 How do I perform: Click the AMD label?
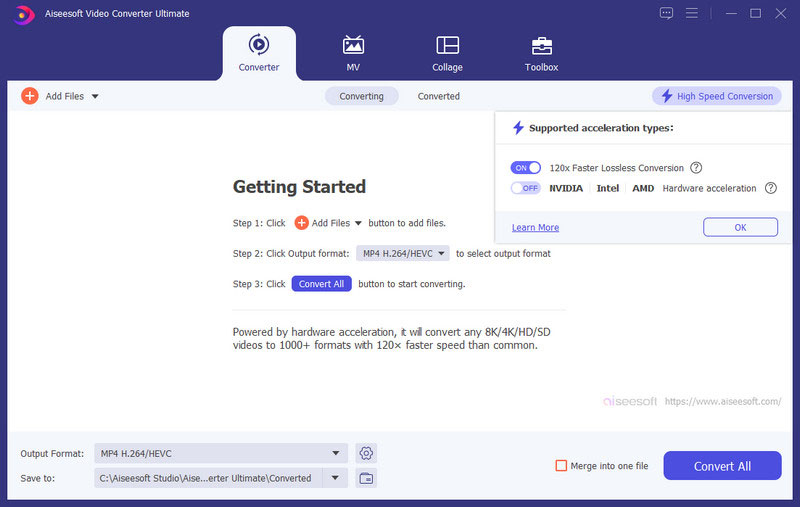(643, 188)
